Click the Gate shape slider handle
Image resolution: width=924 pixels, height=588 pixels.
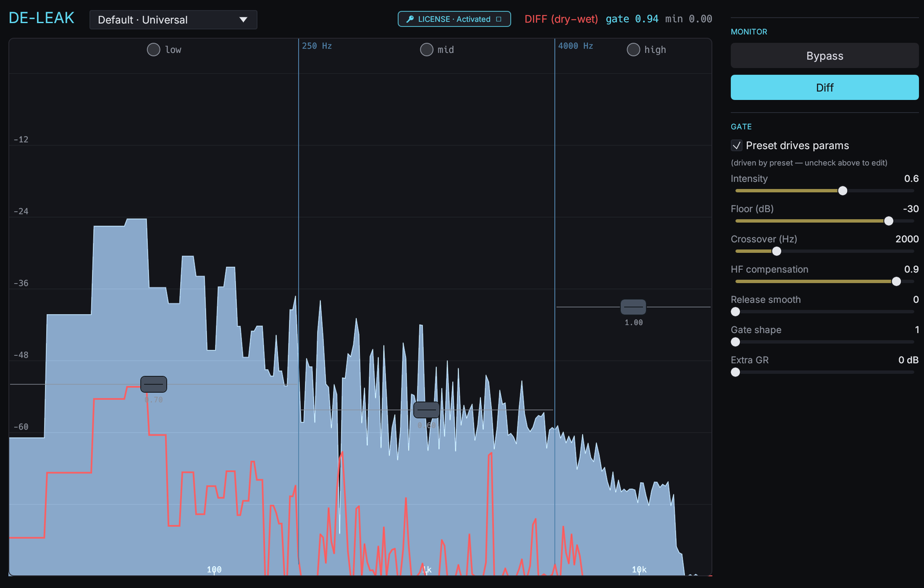[x=735, y=342]
